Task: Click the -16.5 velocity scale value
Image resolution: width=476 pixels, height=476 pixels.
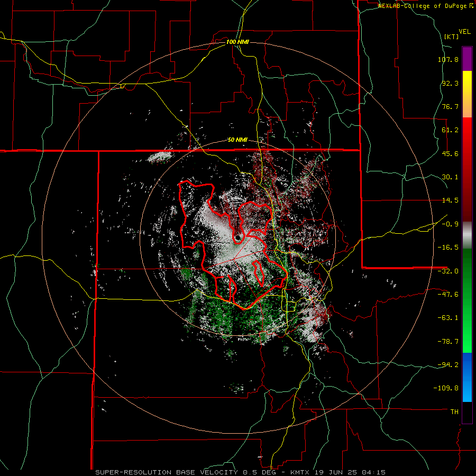Action: coord(448,248)
